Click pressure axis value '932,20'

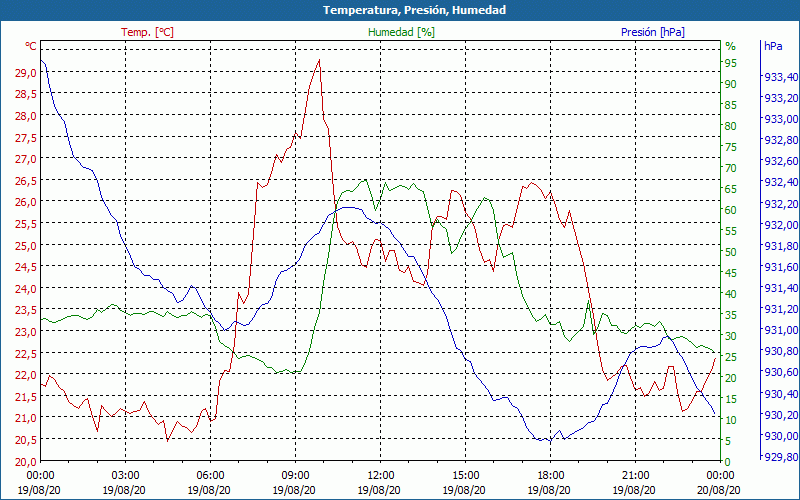click(x=781, y=204)
